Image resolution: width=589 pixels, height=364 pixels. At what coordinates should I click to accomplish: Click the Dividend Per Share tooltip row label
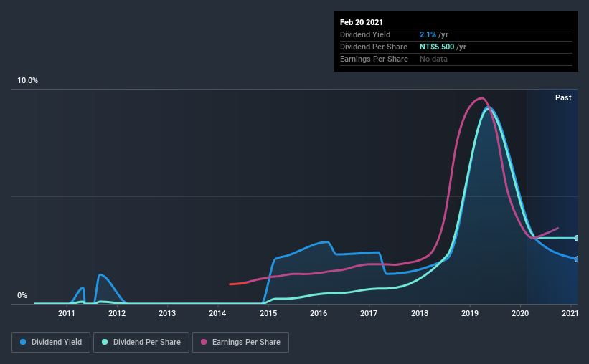[374, 47]
